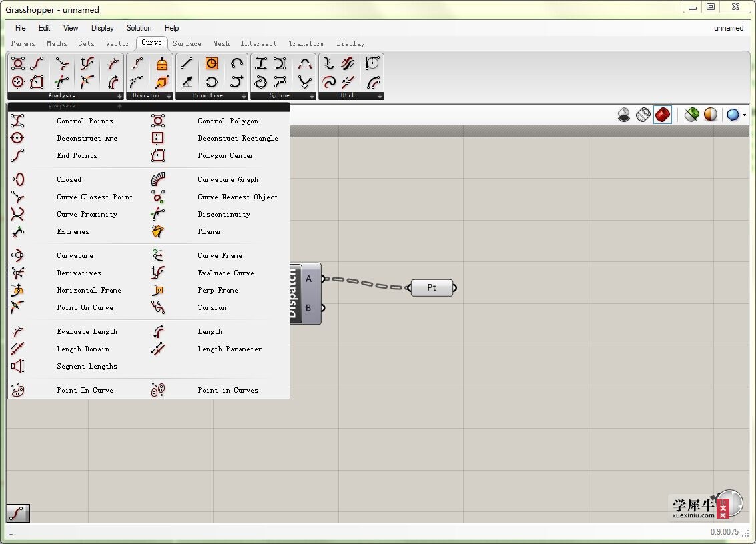The image size is (756, 544).
Task: Expand the Primitive panel dropdown
Action: coord(244,96)
